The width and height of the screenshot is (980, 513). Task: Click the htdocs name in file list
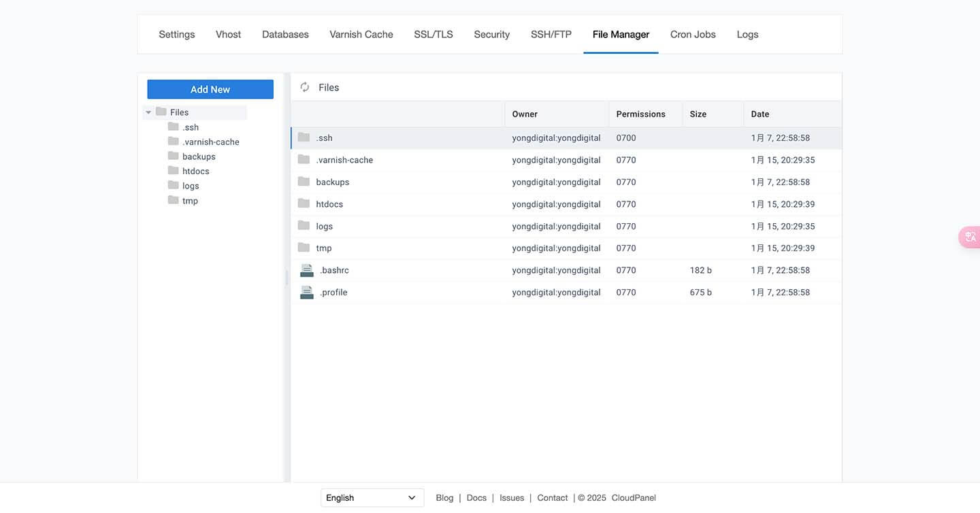pos(329,204)
